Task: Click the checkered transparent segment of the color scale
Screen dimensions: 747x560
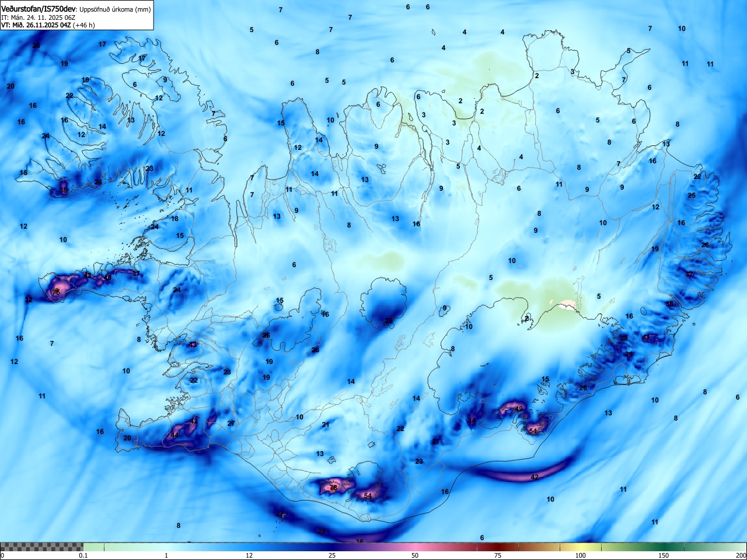Action: pyautogui.click(x=41, y=547)
